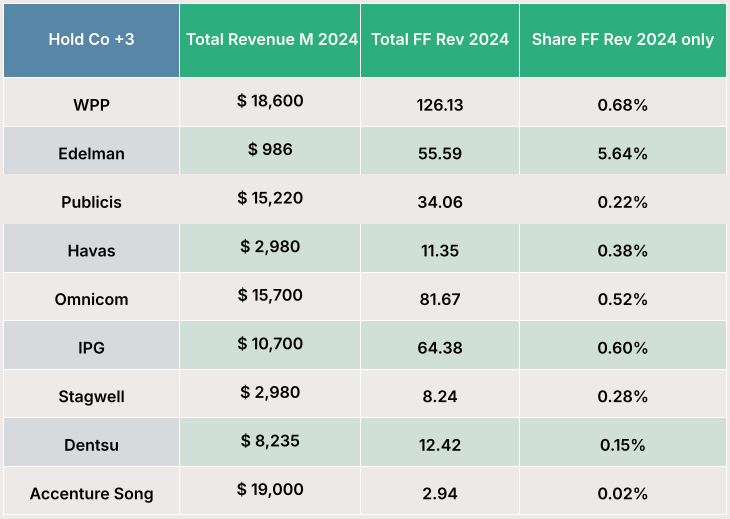Select the '5.64%' share cell

[x=623, y=151]
